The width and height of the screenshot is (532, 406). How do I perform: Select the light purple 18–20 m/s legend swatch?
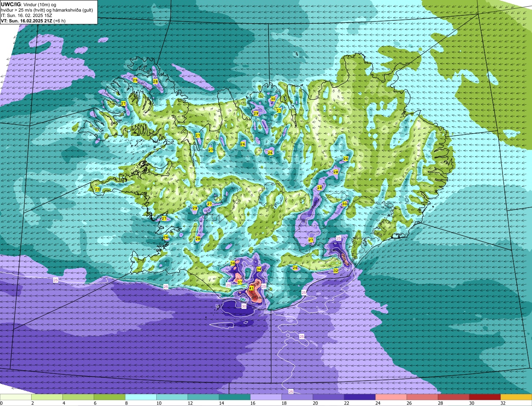[297, 397]
